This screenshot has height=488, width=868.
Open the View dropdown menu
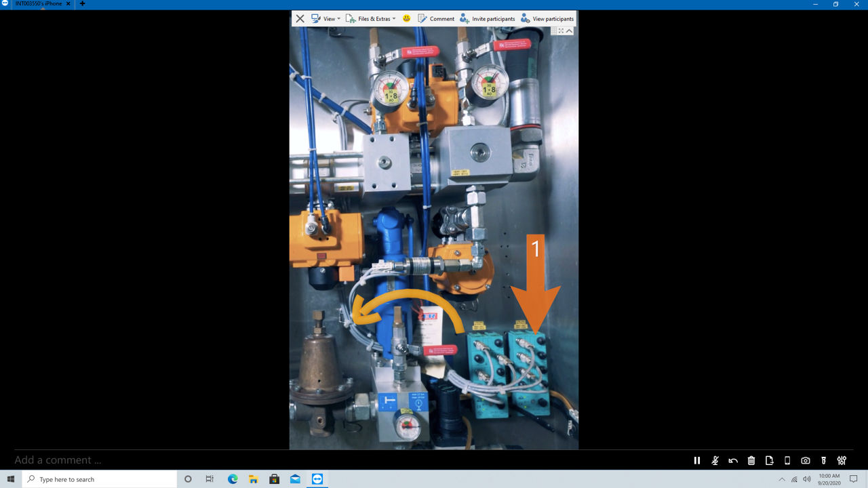(325, 19)
